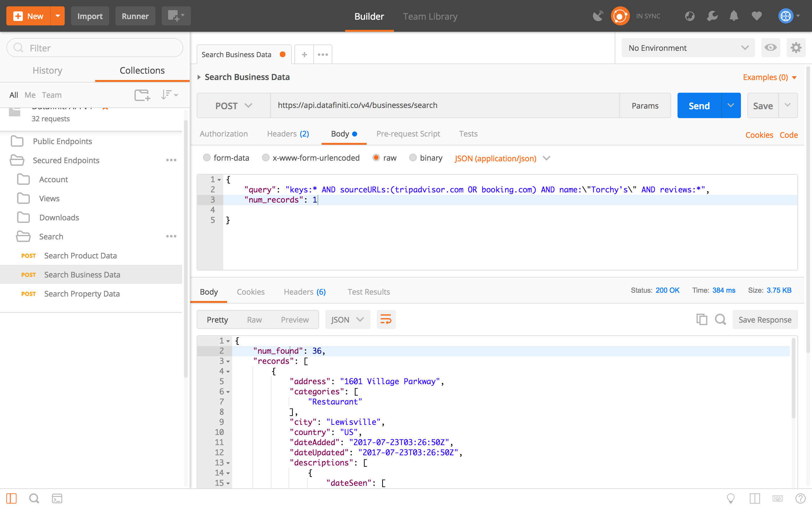Viewport: 812px width, 508px height.
Task: Click the environment quick look eye icon
Action: [770, 48]
